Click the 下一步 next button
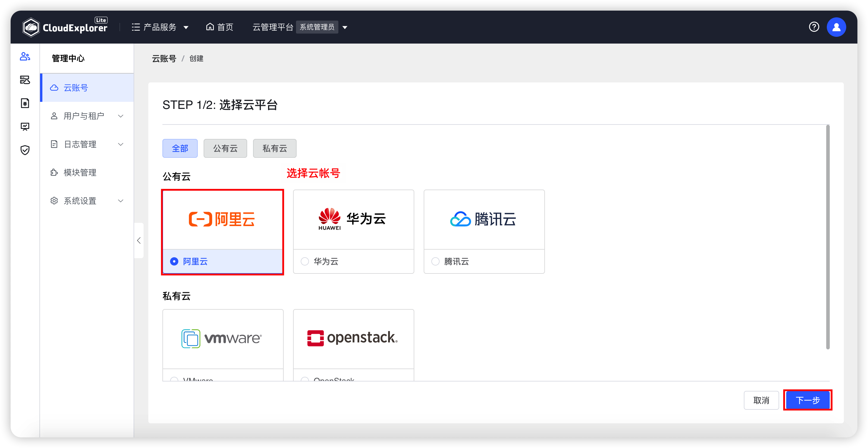Screen dimensions: 868x448 tap(808, 401)
